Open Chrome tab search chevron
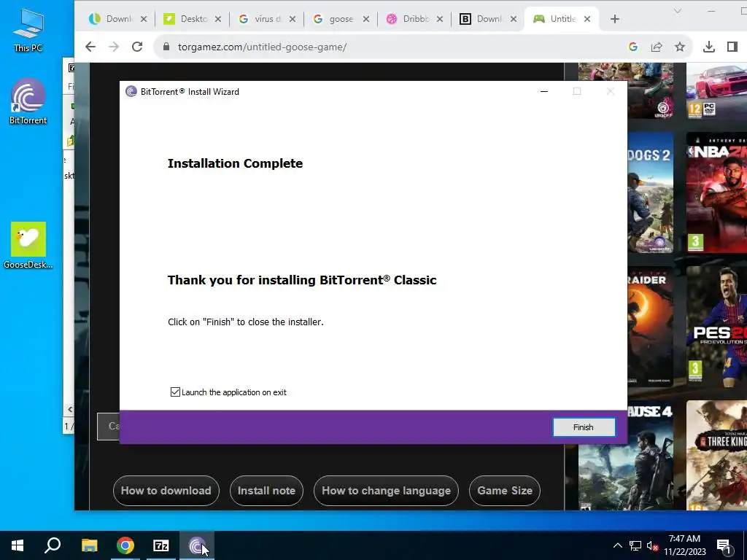This screenshot has height=560, width=747. [678, 11]
